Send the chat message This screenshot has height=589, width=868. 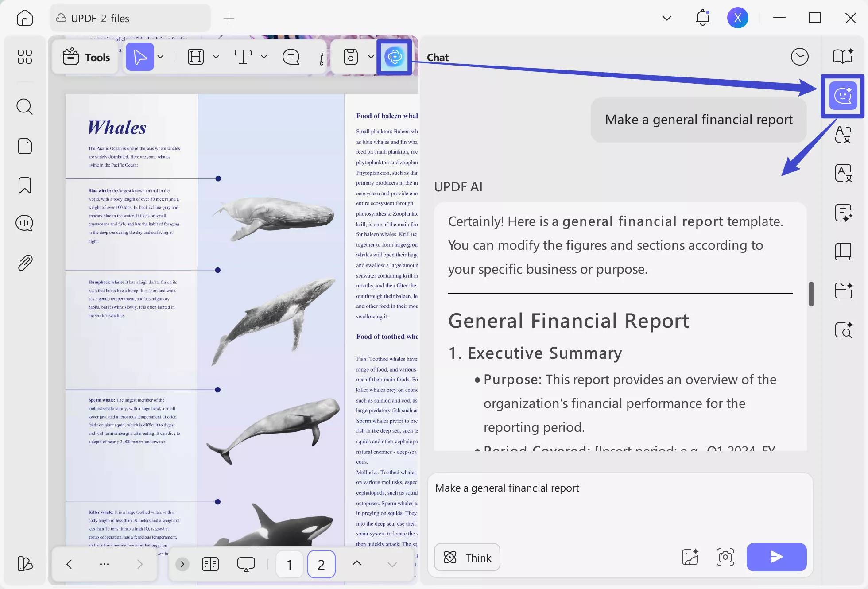(x=776, y=557)
